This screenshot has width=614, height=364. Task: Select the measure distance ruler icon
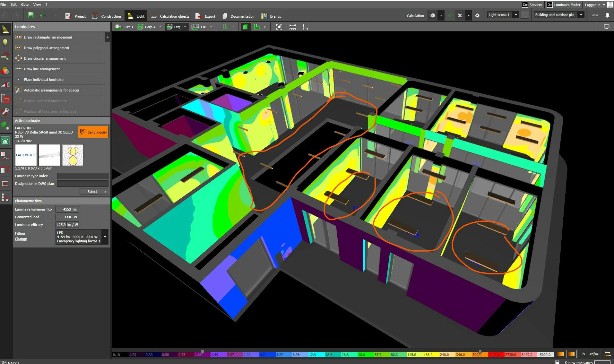292,27
